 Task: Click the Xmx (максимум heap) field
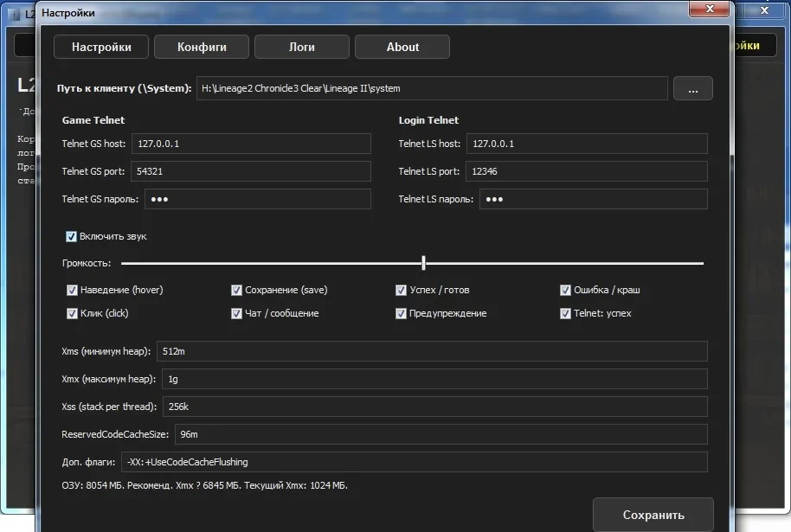tap(434, 379)
